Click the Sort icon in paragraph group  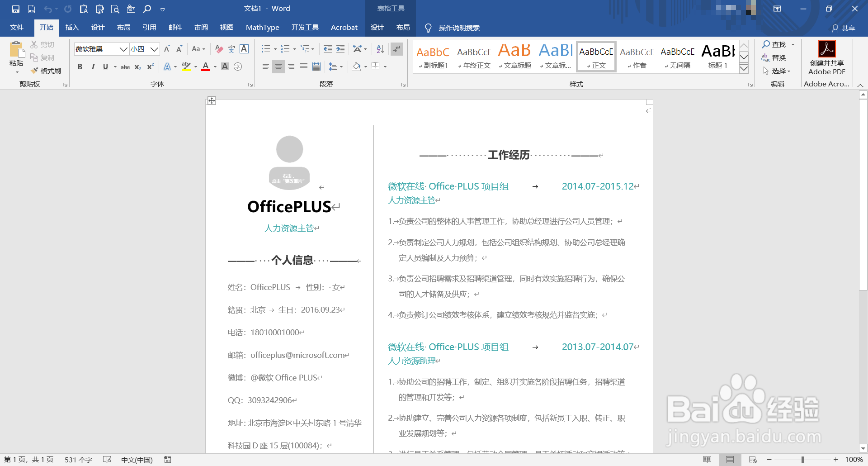click(379, 49)
